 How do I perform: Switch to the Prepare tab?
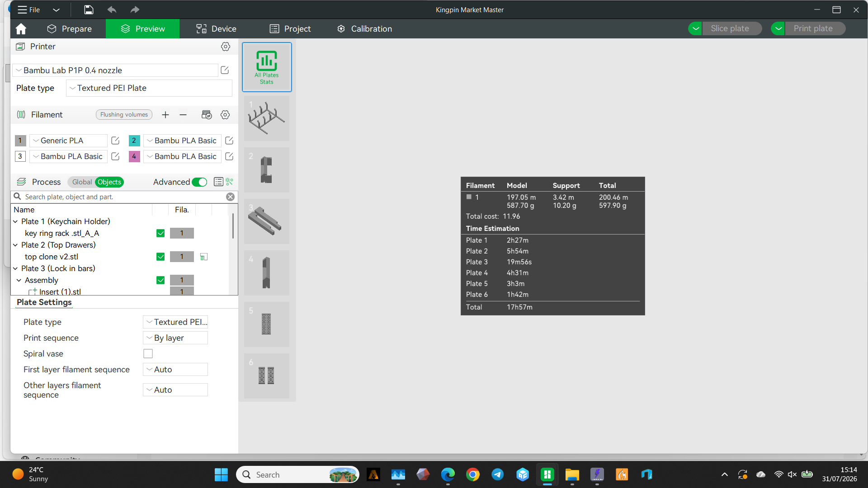(69, 29)
